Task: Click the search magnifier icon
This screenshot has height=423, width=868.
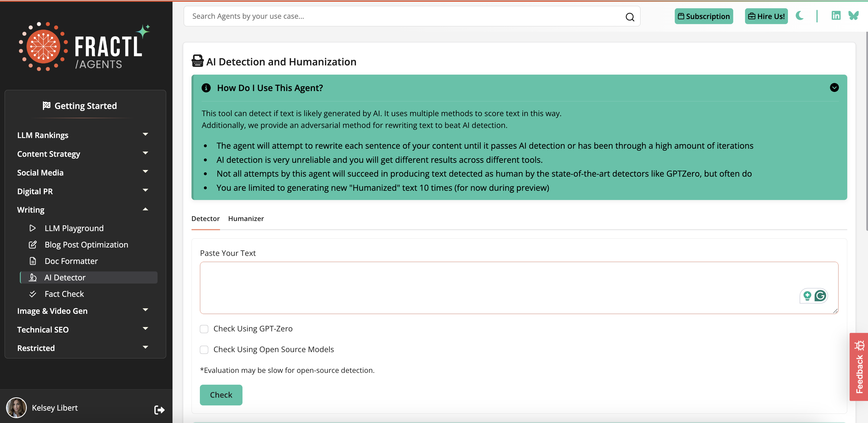Action: [x=630, y=16]
